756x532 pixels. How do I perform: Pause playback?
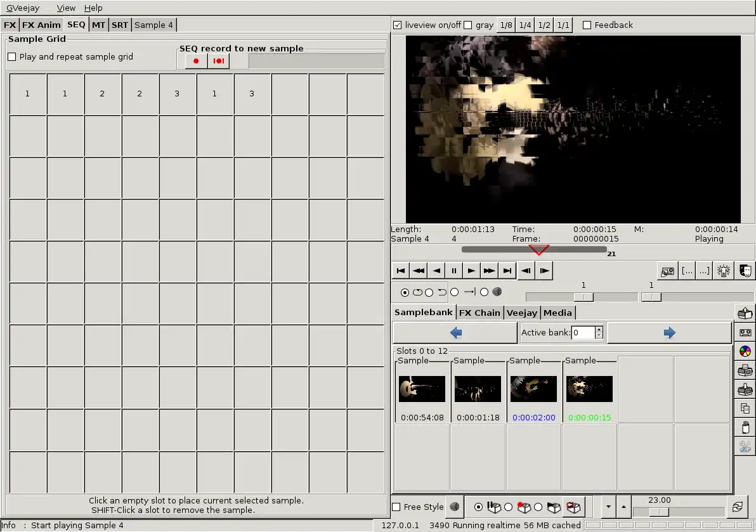[453, 271]
